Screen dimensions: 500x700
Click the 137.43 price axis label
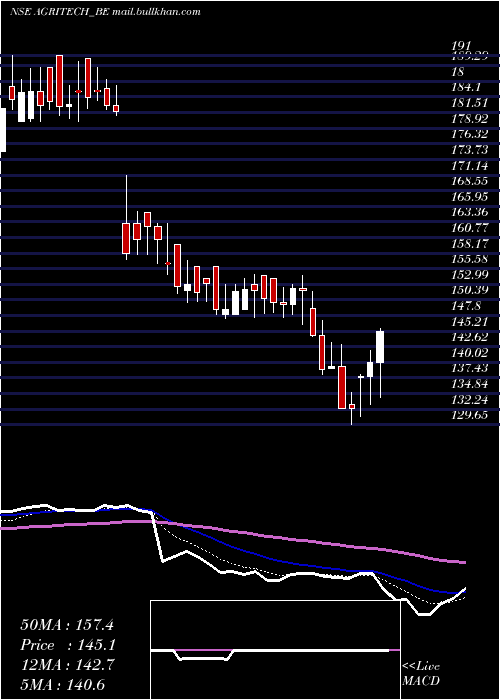pyautogui.click(x=470, y=369)
